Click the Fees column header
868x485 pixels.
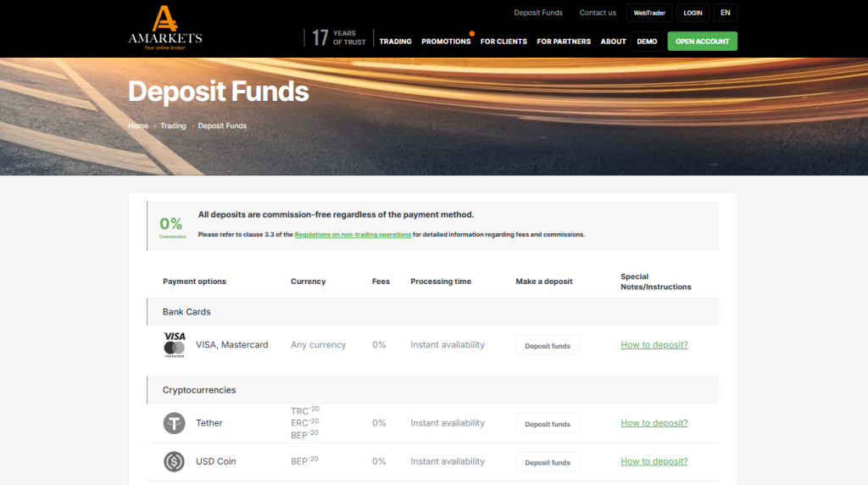[x=381, y=282]
